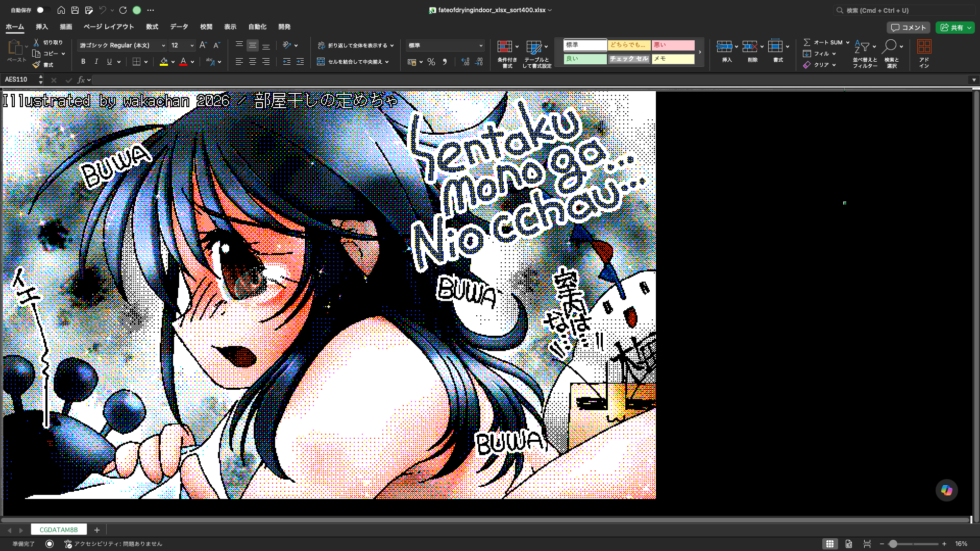Click merge and center cells button
This screenshot has height=551, width=980.
350,62
